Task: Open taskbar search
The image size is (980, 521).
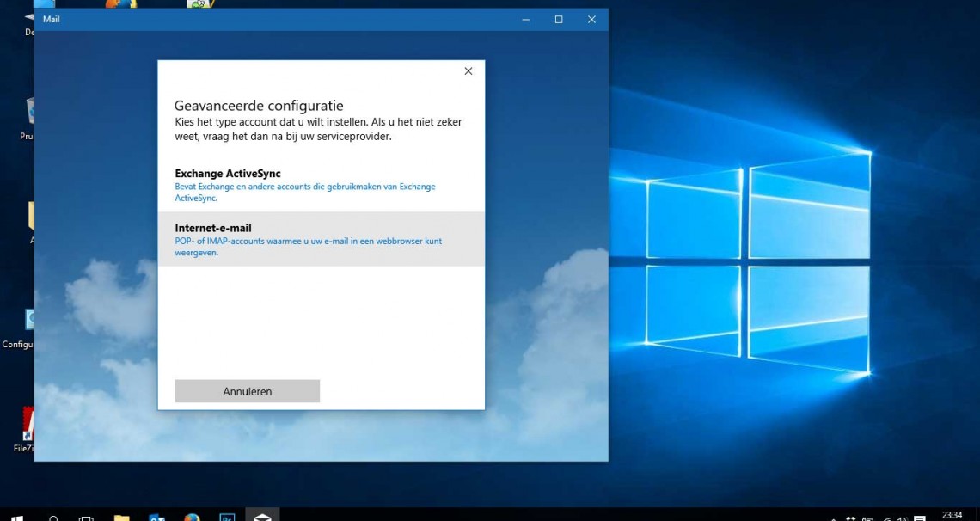Action: pyautogui.click(x=54, y=518)
